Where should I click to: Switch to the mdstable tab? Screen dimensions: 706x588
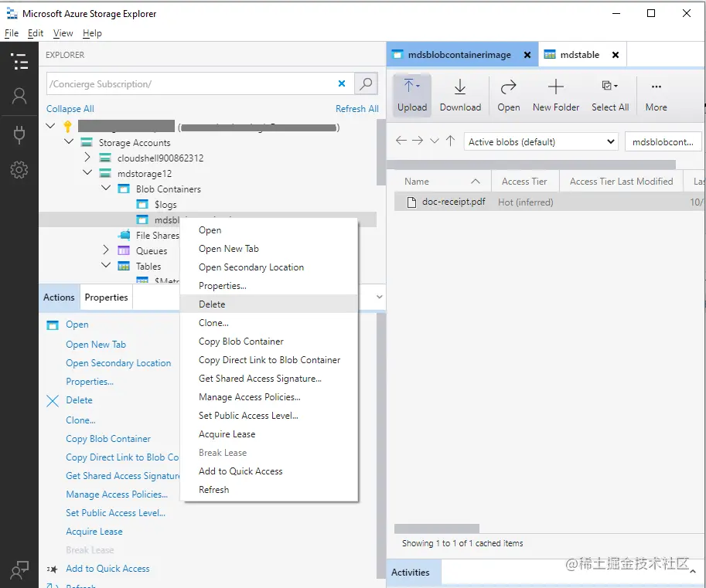pyautogui.click(x=581, y=54)
